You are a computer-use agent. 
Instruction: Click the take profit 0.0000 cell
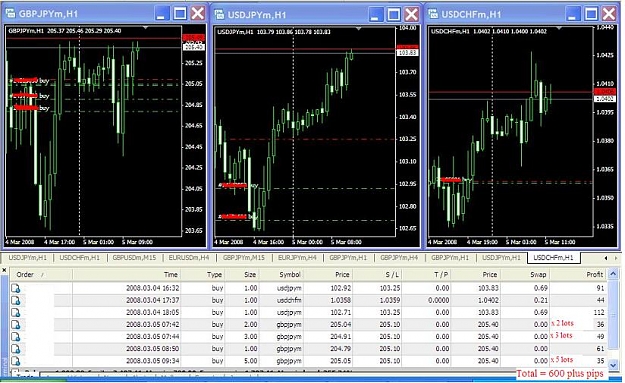(x=438, y=300)
